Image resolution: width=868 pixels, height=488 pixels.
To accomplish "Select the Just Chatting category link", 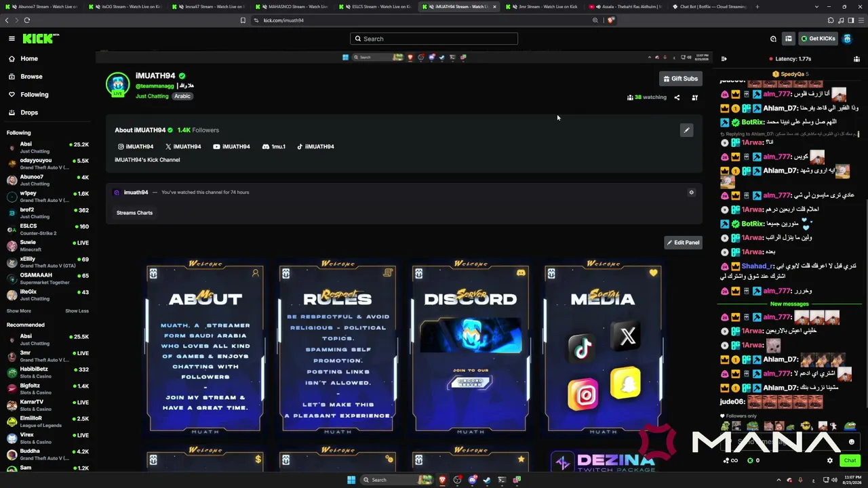I will (x=152, y=96).
